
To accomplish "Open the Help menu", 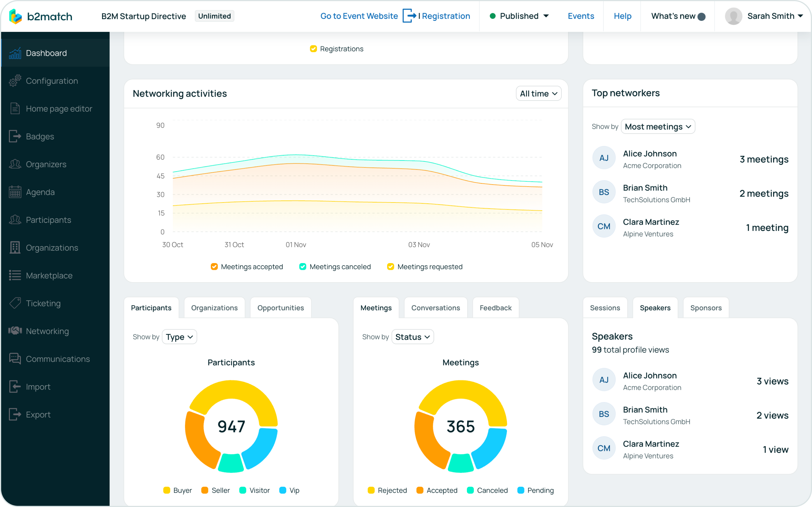I will (x=622, y=16).
